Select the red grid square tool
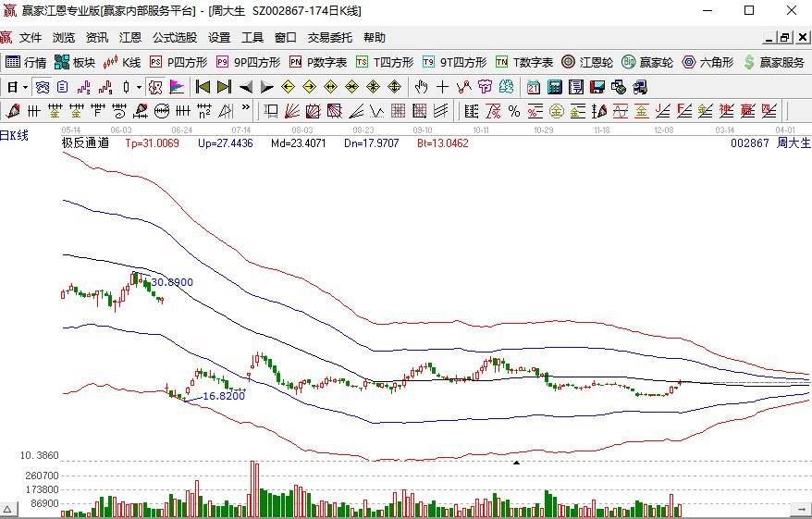The height and width of the screenshot is (519, 812). 399,111
